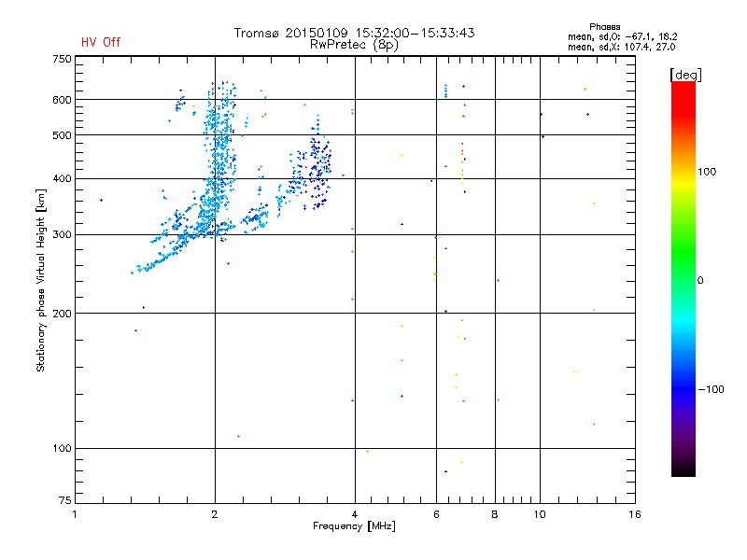Viewport: 747px width, 560px height.
Task: Select the plot title 'Tromsø 20150109 15:32:00-15:33:43'
Action: [x=354, y=33]
